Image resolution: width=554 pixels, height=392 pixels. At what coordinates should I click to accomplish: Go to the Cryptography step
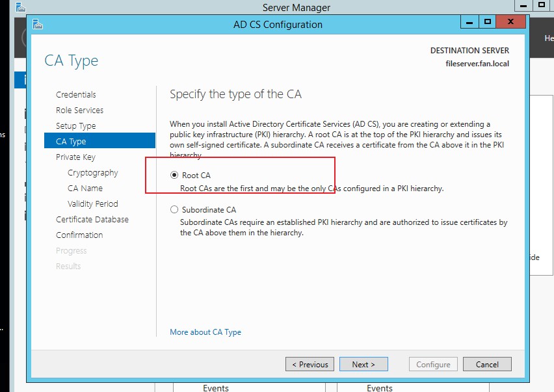tap(92, 173)
